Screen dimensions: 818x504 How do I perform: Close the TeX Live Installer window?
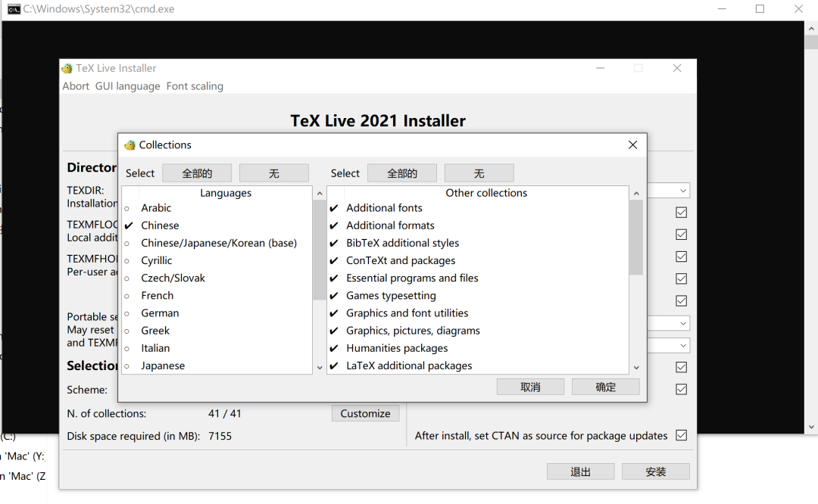tap(677, 68)
